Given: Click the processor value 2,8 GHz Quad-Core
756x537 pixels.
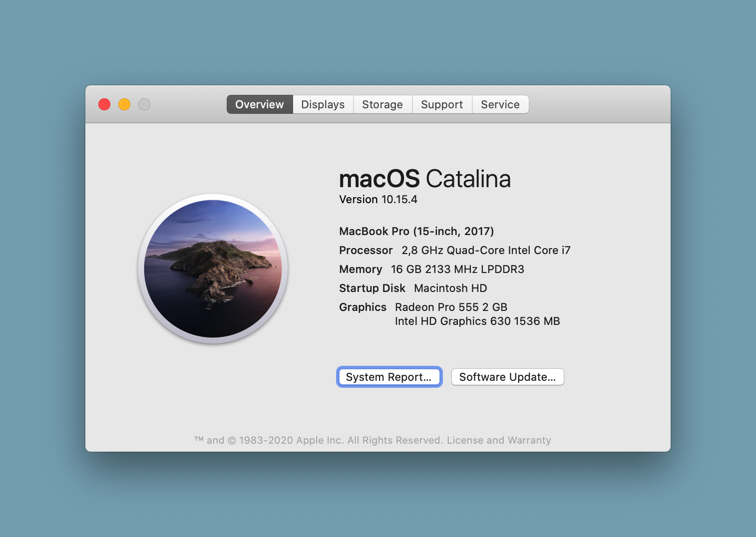Looking at the screenshot, I should [x=486, y=250].
